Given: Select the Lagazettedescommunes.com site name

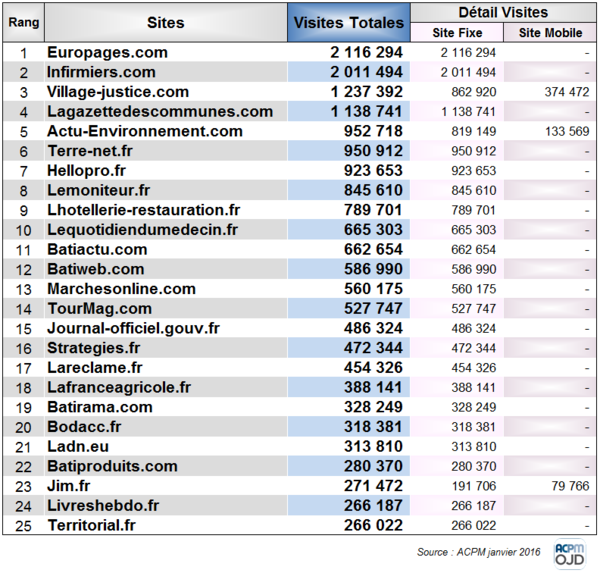Looking at the screenshot, I should coord(160,111).
